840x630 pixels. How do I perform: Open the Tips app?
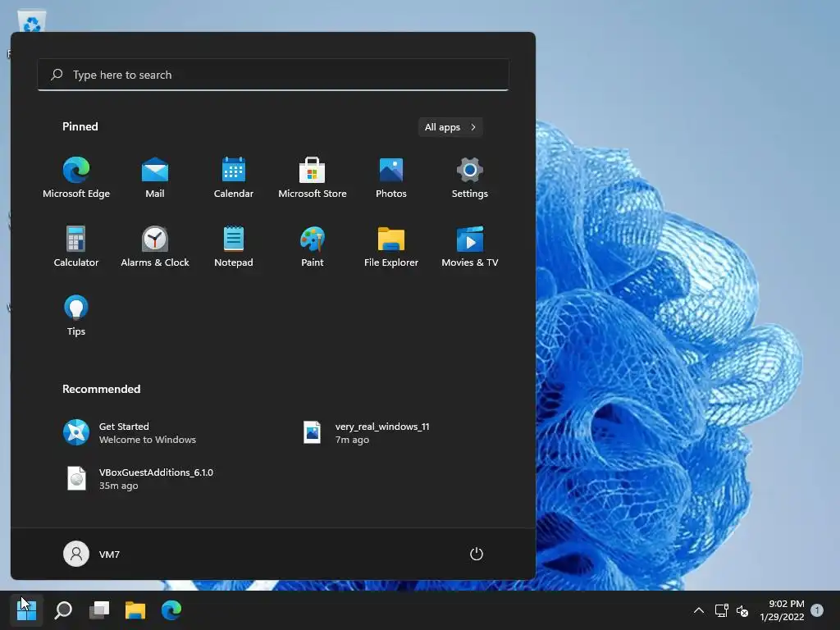tap(76, 316)
